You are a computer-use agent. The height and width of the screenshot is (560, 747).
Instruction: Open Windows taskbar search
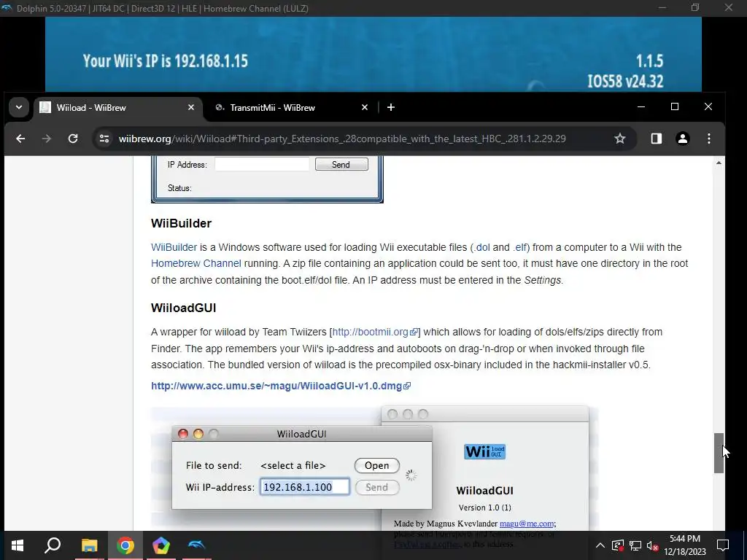pyautogui.click(x=53, y=545)
